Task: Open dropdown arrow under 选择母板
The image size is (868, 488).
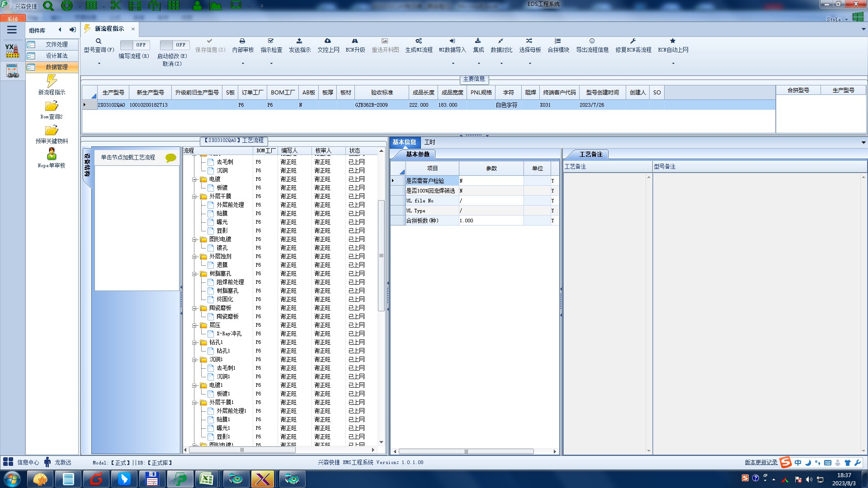Action: point(530,64)
